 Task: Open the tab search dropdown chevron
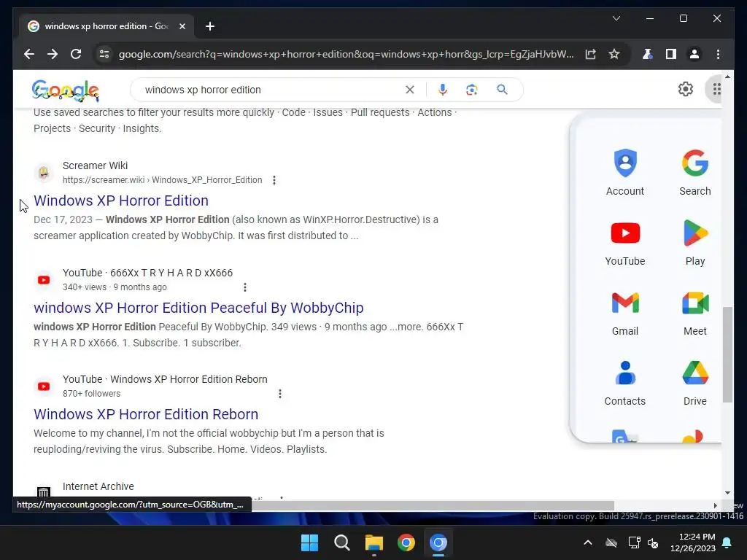click(x=616, y=18)
